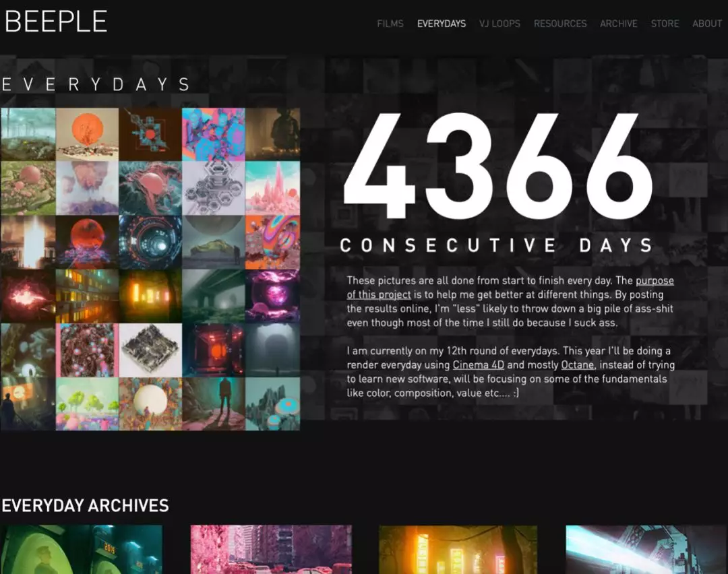Open the apartment block with lit windows thumbnail
The height and width of the screenshot is (574, 728).
point(87,296)
